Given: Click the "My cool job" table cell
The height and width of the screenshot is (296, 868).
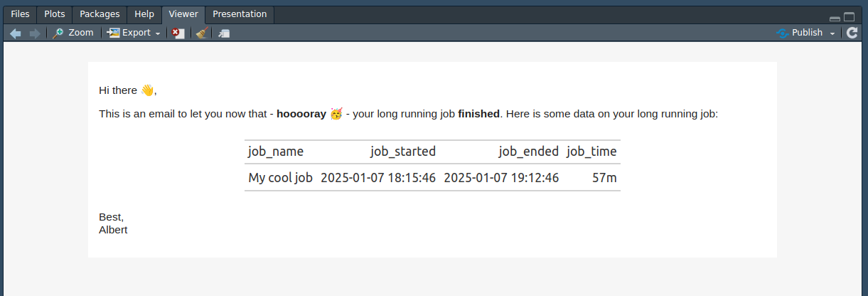Looking at the screenshot, I should click(x=280, y=178).
